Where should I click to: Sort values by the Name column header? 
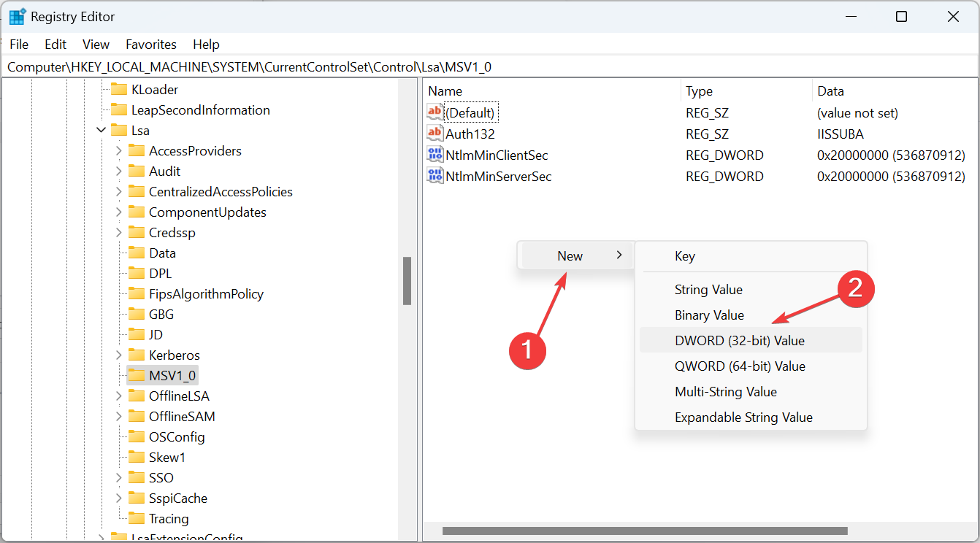click(552, 91)
